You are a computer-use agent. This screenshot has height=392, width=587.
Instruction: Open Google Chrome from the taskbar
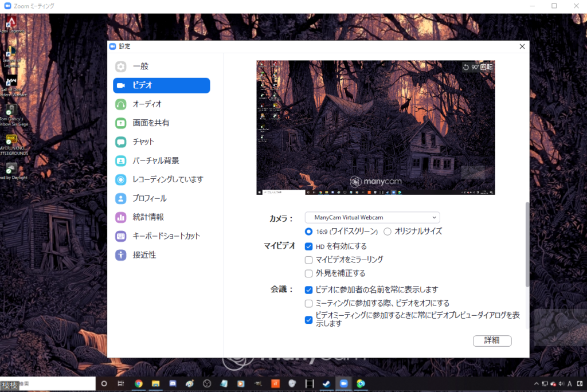click(139, 384)
